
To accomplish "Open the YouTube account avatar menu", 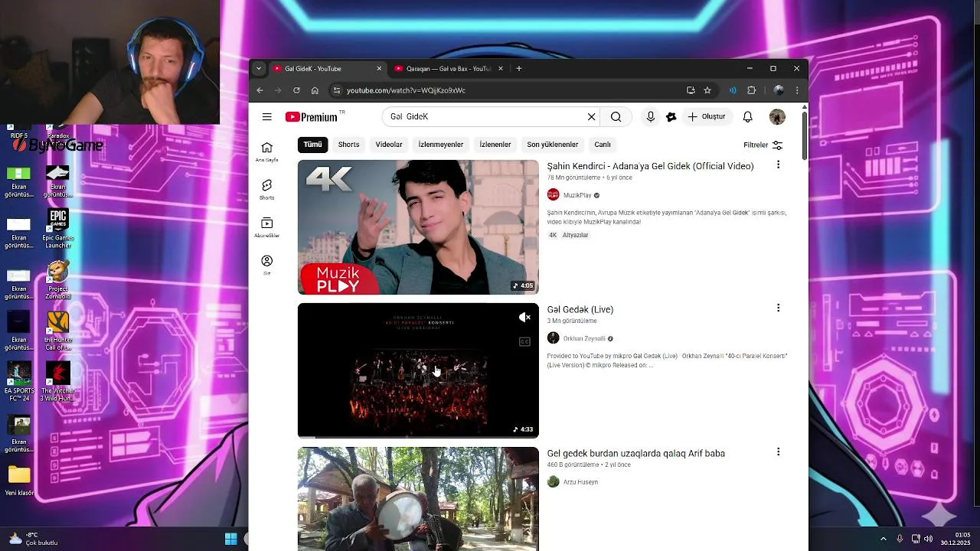I will (x=777, y=117).
